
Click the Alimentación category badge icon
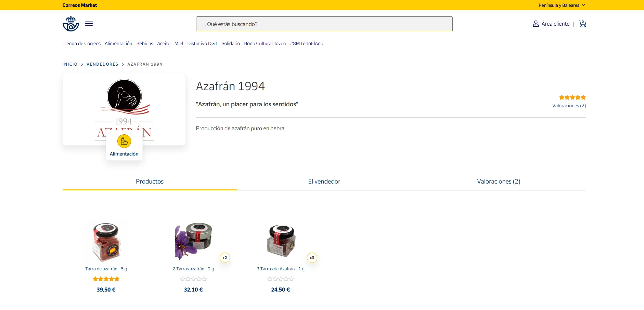click(124, 141)
